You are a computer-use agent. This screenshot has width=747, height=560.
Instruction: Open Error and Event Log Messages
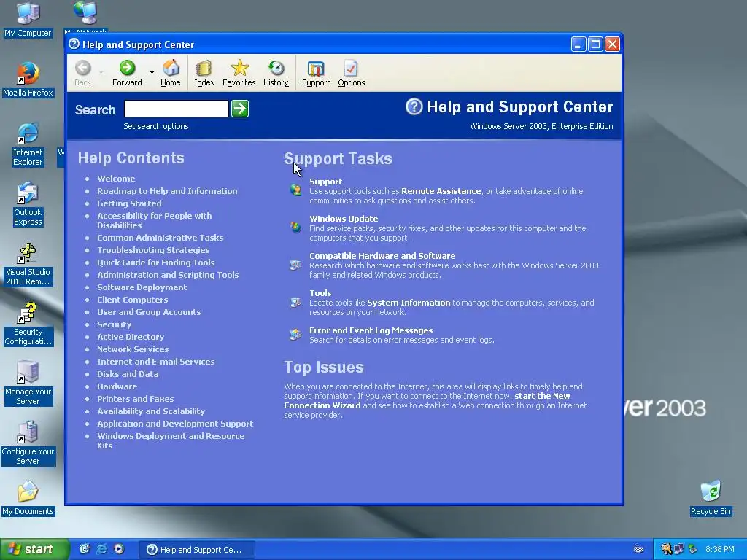tap(371, 330)
